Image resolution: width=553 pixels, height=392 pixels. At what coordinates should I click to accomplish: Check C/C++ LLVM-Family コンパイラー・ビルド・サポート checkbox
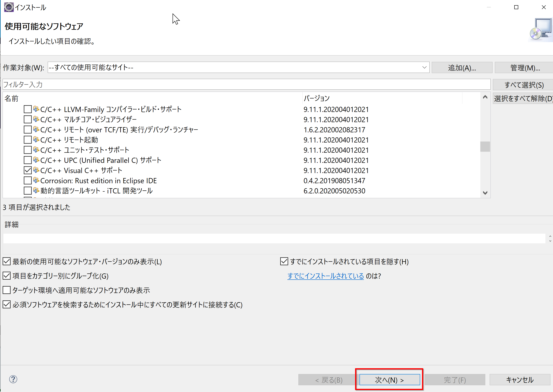tap(28, 109)
